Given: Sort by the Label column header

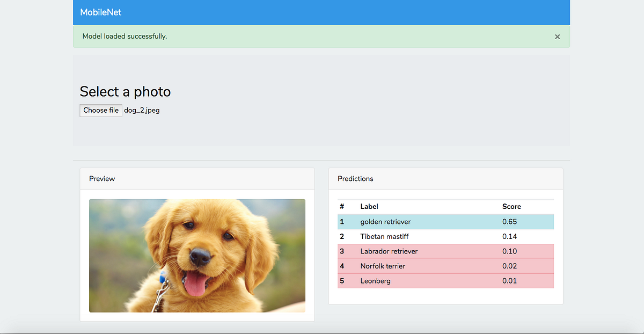Looking at the screenshot, I should (x=369, y=206).
